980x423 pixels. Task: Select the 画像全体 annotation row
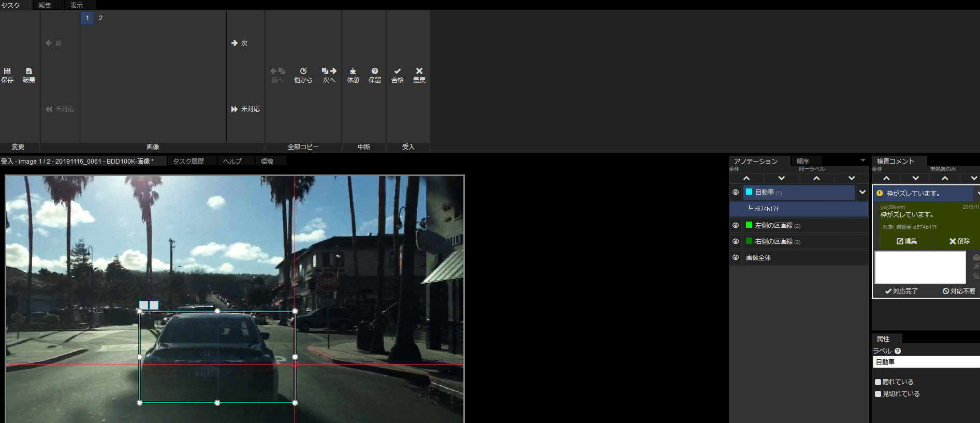point(806,257)
